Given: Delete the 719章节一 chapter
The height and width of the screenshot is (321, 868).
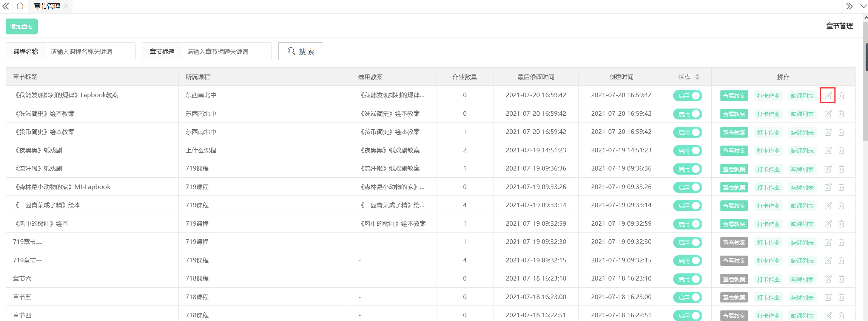Looking at the screenshot, I should tap(841, 261).
